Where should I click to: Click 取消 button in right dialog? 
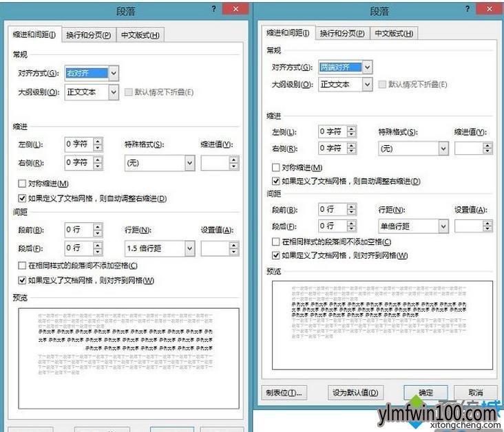pos(476,393)
